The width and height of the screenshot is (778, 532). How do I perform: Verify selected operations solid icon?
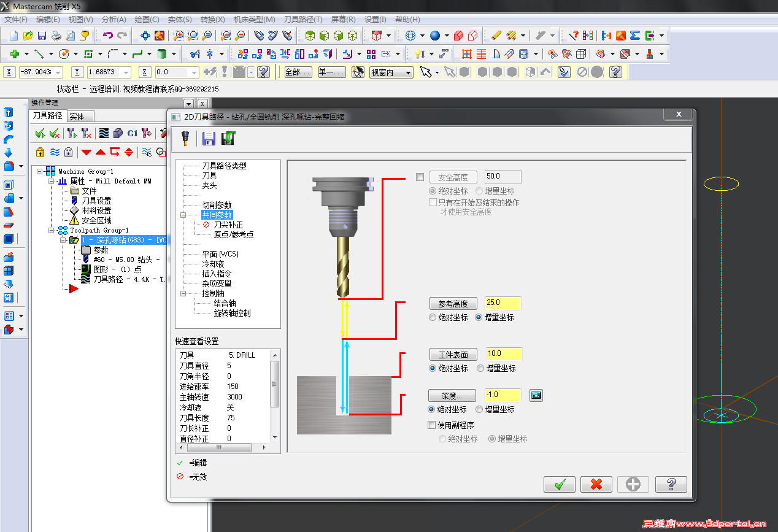[x=118, y=133]
